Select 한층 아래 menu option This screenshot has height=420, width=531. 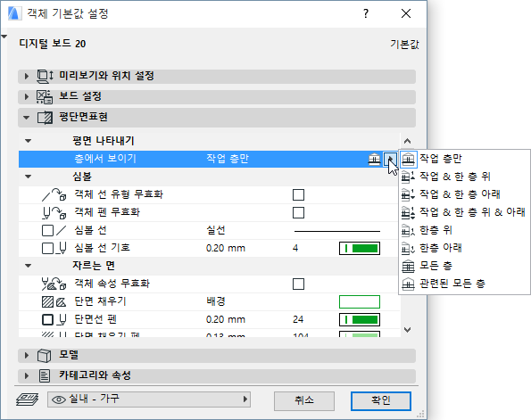(465, 248)
